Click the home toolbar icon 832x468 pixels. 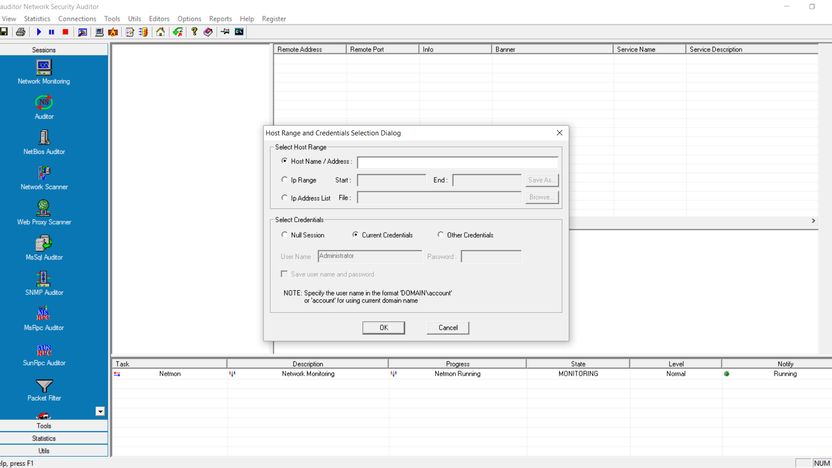(x=160, y=32)
